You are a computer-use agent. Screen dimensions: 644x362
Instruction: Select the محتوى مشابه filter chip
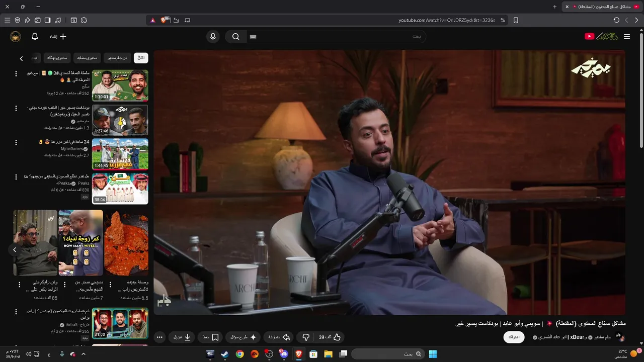(88, 58)
